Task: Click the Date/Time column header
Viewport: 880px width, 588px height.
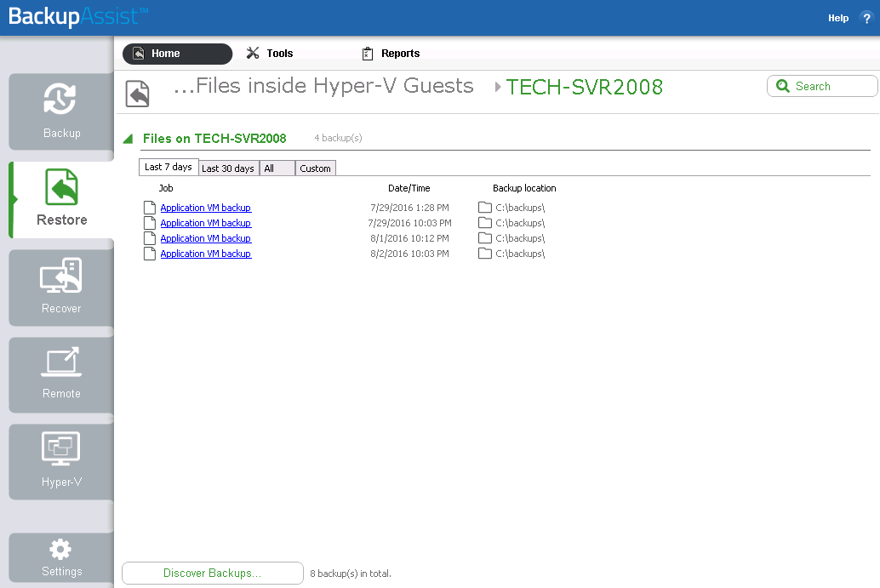Action: (409, 188)
